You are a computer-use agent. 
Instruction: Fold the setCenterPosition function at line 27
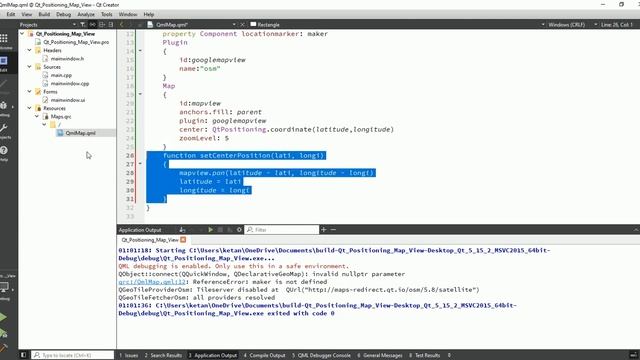coord(140,164)
